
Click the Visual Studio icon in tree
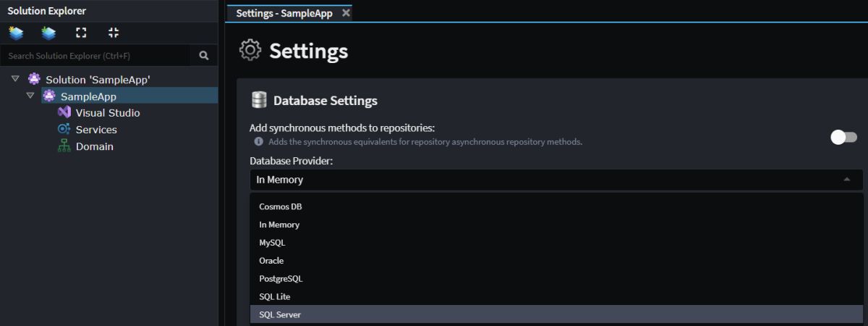[x=64, y=112]
